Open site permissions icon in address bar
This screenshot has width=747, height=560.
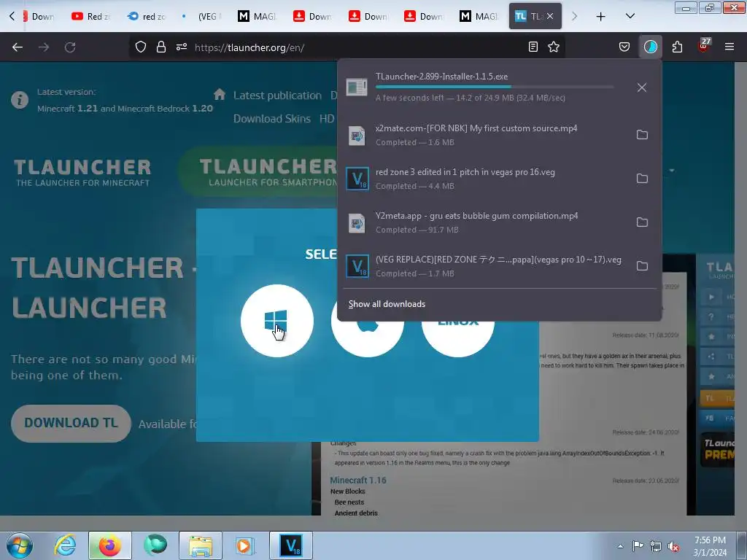[x=182, y=47]
